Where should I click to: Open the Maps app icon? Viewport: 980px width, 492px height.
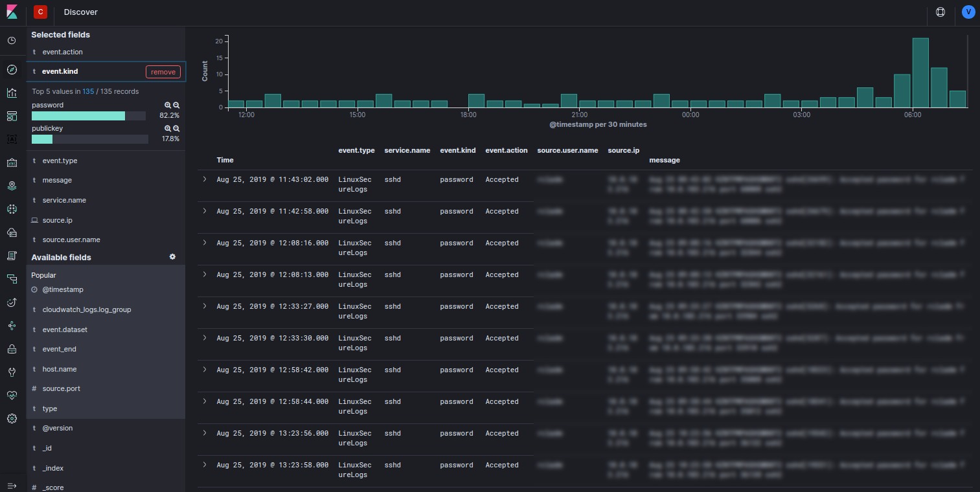pyautogui.click(x=12, y=186)
